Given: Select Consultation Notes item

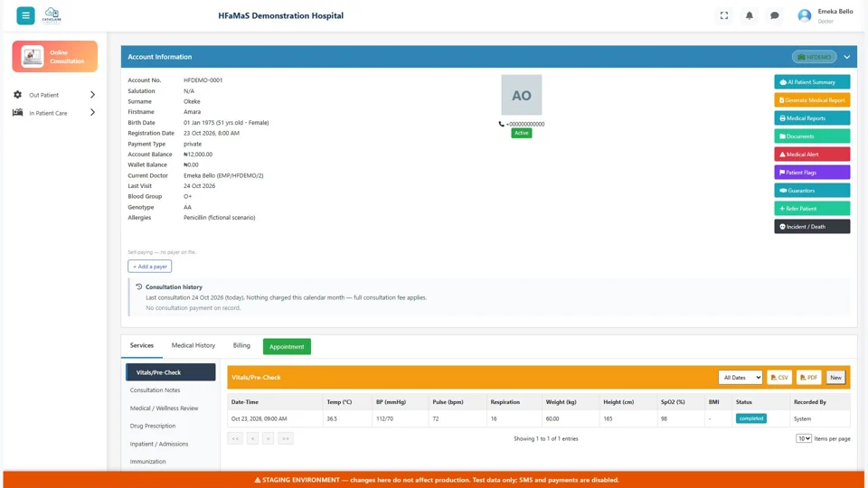Looking at the screenshot, I should pos(155,390).
